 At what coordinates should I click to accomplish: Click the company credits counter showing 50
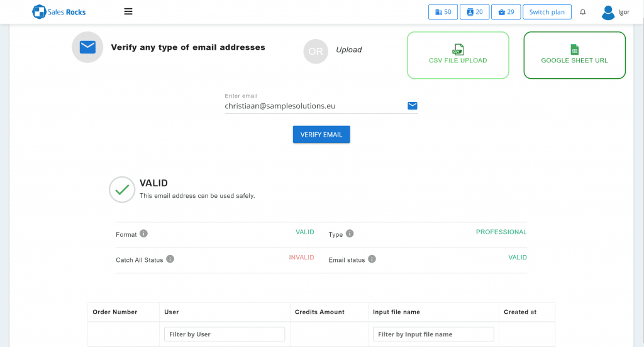443,12
